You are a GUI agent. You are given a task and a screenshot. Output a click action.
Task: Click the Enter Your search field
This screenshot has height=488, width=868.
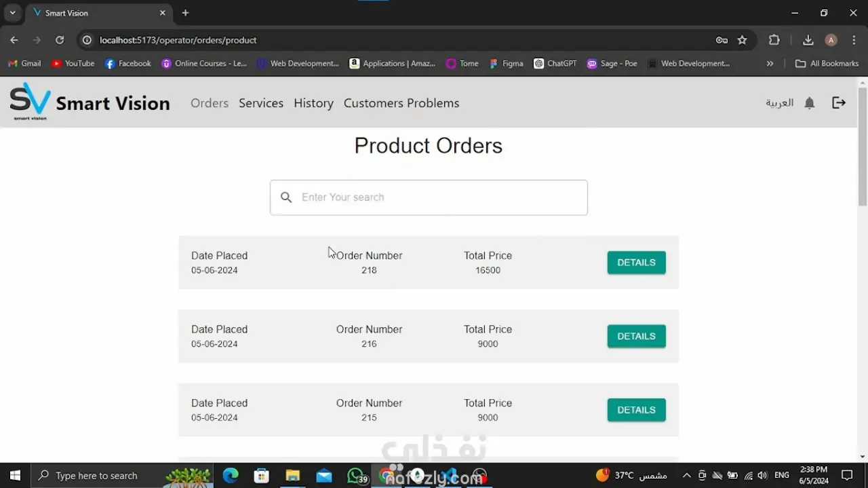coord(429,198)
